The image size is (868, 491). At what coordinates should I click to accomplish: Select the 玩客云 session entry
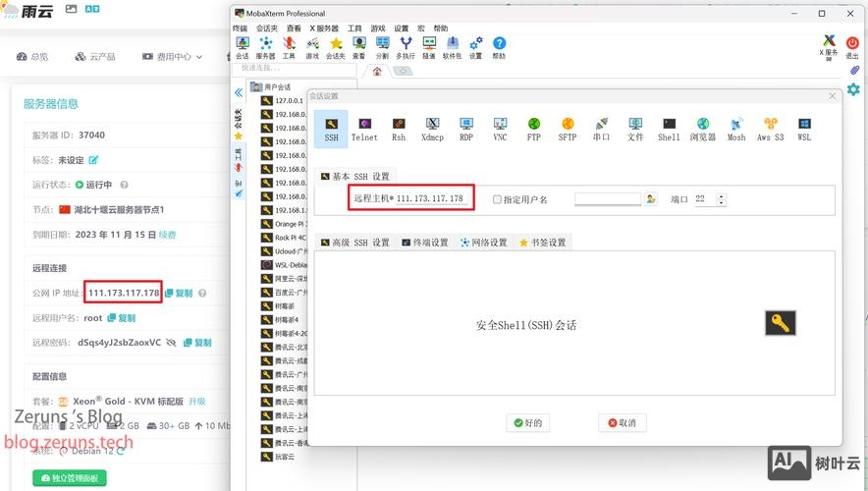[278, 457]
